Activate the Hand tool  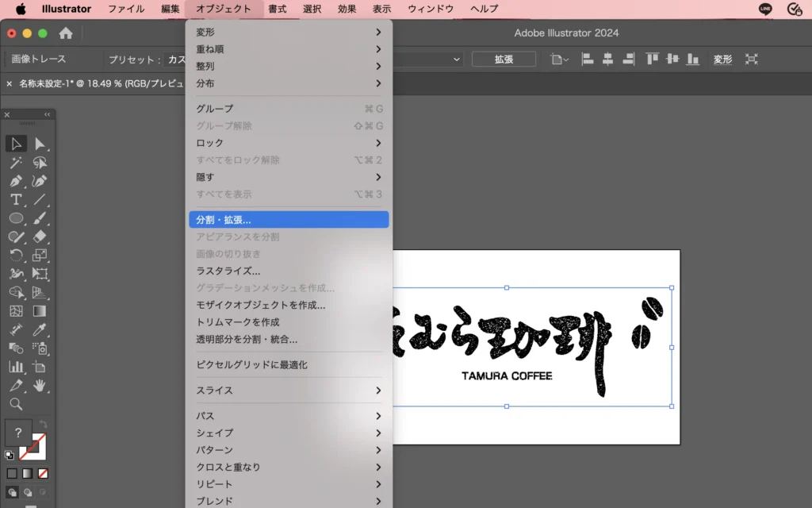tap(40, 386)
